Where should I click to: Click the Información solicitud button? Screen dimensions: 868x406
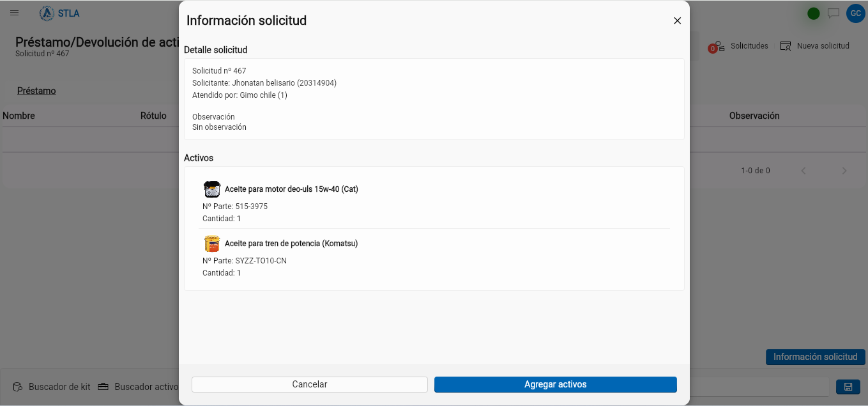[816, 357]
